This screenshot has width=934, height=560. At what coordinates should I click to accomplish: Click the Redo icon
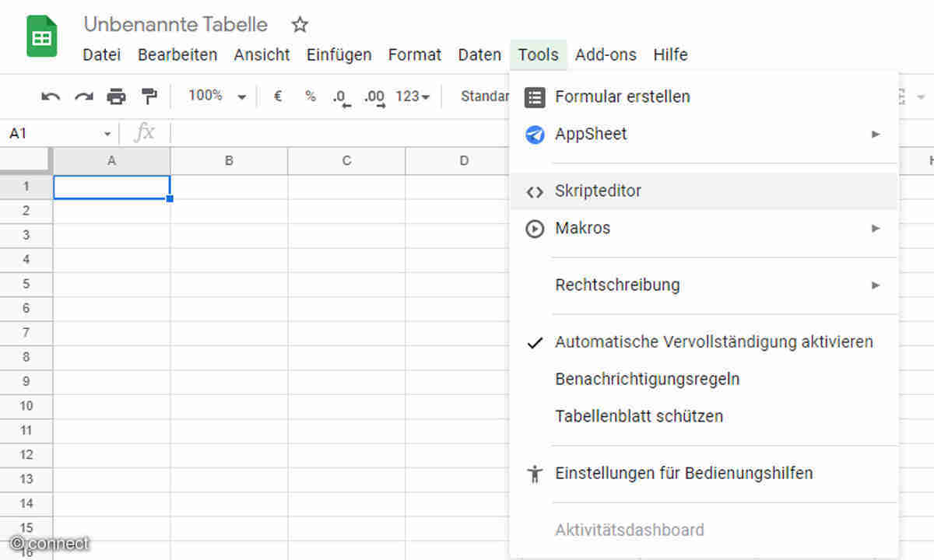point(83,96)
